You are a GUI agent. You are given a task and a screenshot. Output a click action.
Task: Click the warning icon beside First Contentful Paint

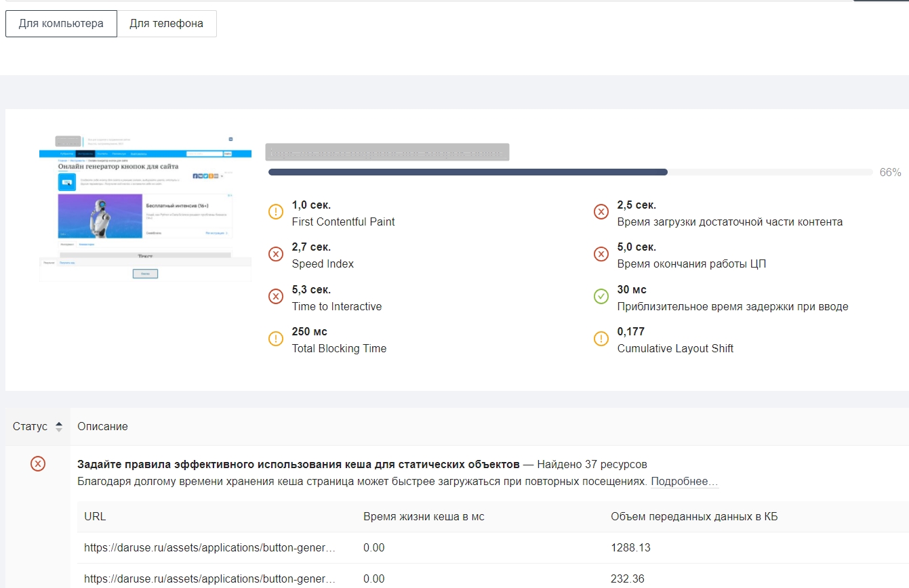click(x=276, y=212)
